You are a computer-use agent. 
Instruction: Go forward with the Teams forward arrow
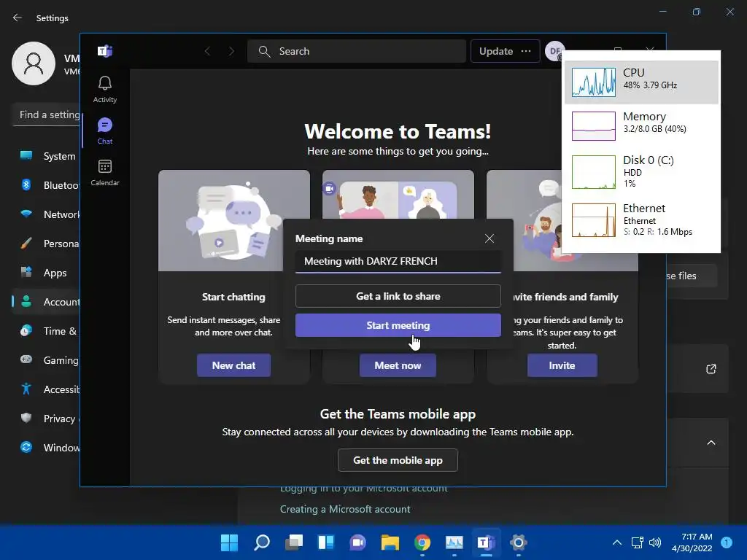231,51
